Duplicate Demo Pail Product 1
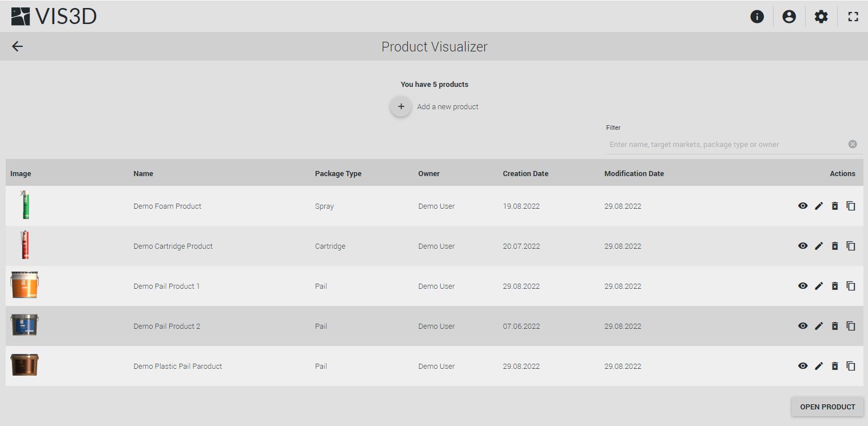Image resolution: width=868 pixels, height=426 pixels. point(851,286)
